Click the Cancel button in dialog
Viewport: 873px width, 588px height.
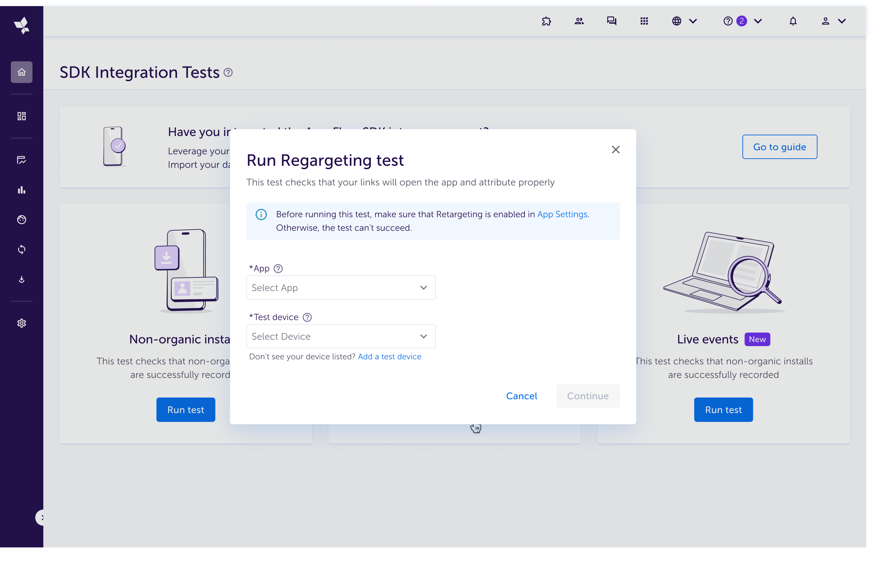click(521, 396)
